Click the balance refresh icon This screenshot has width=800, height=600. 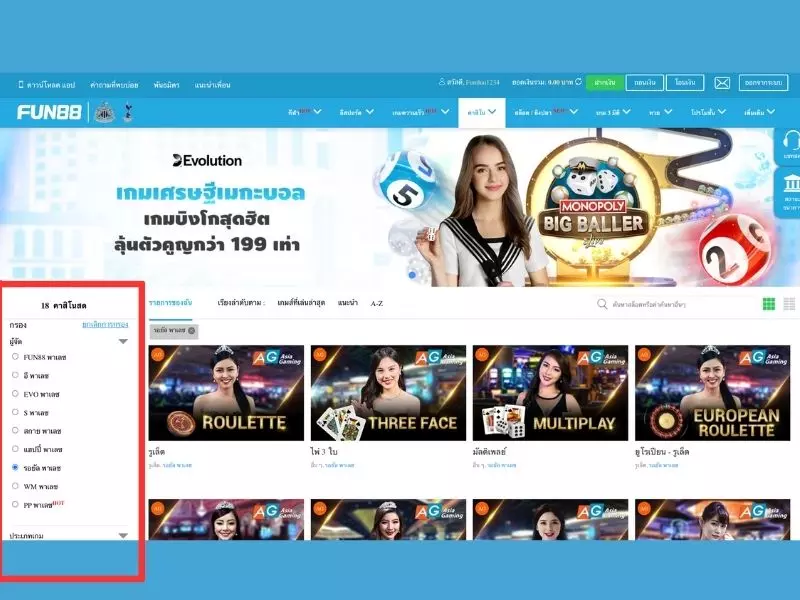(578, 82)
